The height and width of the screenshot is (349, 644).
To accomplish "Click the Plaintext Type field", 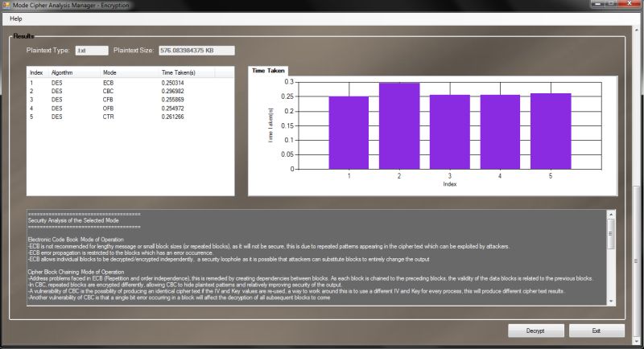I will click(92, 51).
